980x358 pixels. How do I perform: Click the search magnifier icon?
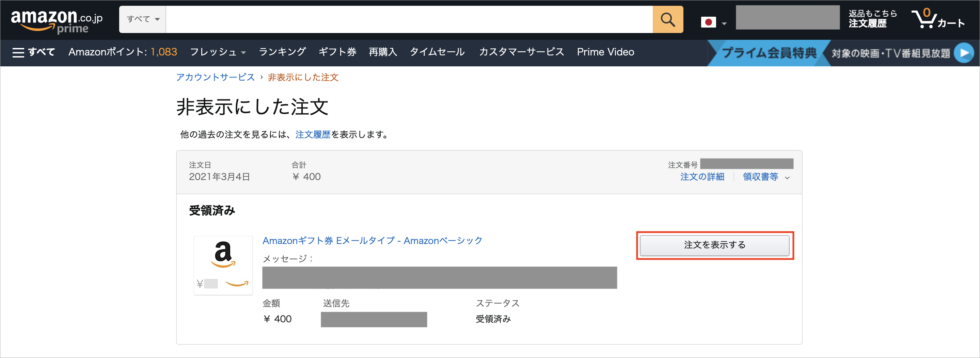668,19
